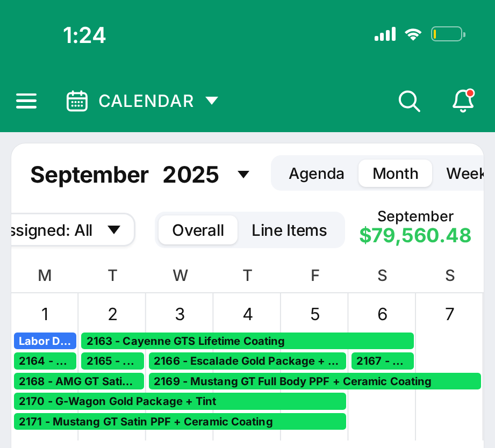Tap the cellular signal bars
The height and width of the screenshot is (448, 495).
pyautogui.click(x=385, y=34)
